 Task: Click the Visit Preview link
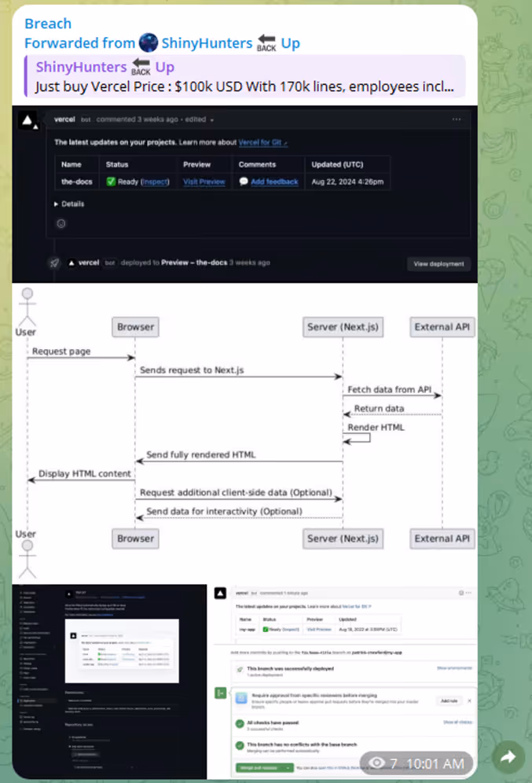(x=204, y=182)
